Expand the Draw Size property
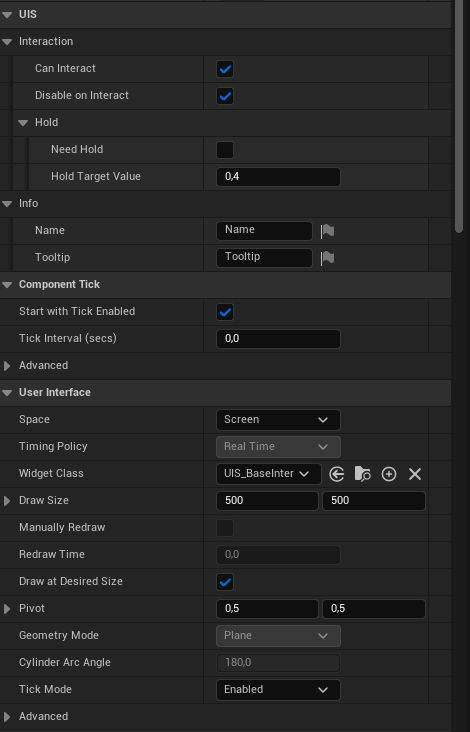This screenshot has height=732, width=470. (7, 501)
